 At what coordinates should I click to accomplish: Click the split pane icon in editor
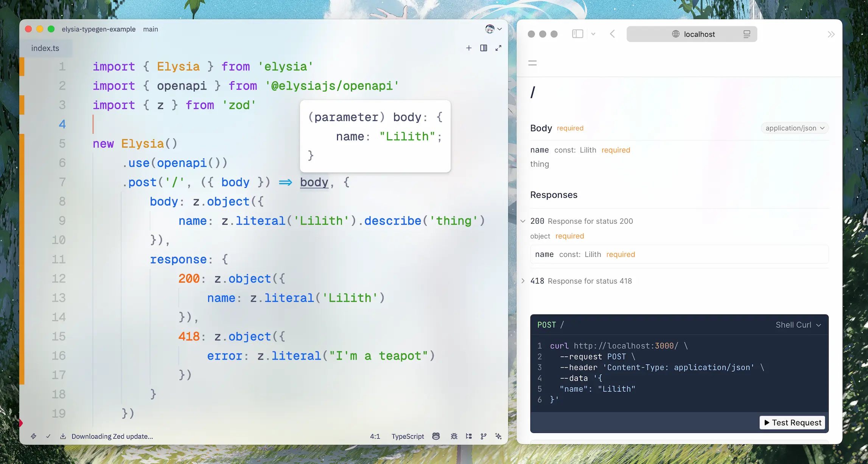click(484, 48)
